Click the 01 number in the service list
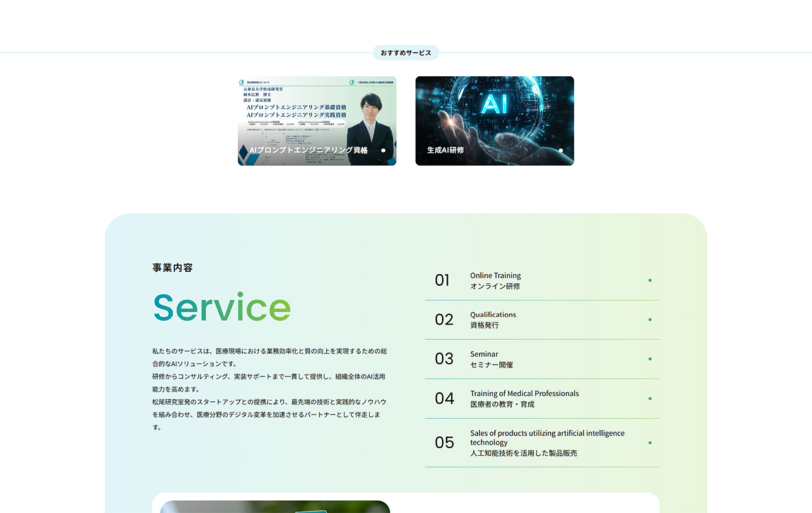The width and height of the screenshot is (812, 513). [x=442, y=280]
